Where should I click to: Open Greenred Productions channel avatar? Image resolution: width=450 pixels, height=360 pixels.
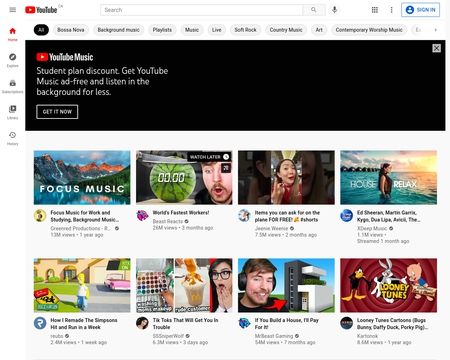coord(40,216)
